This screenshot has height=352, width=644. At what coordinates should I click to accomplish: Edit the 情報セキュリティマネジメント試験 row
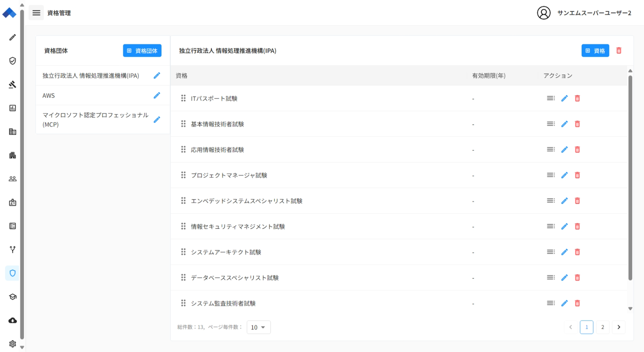point(564,226)
